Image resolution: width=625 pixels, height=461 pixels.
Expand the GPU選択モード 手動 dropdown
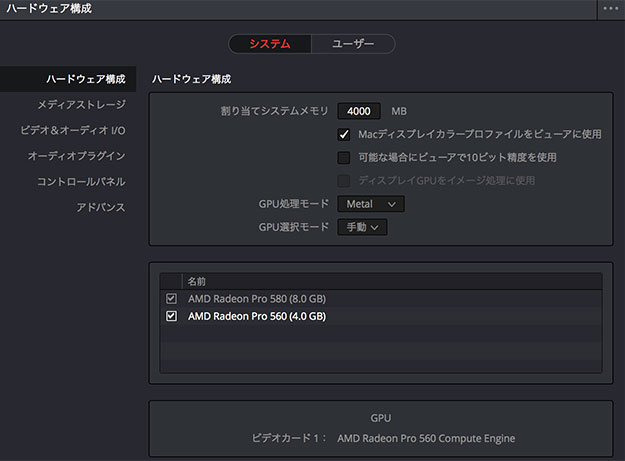tap(362, 227)
